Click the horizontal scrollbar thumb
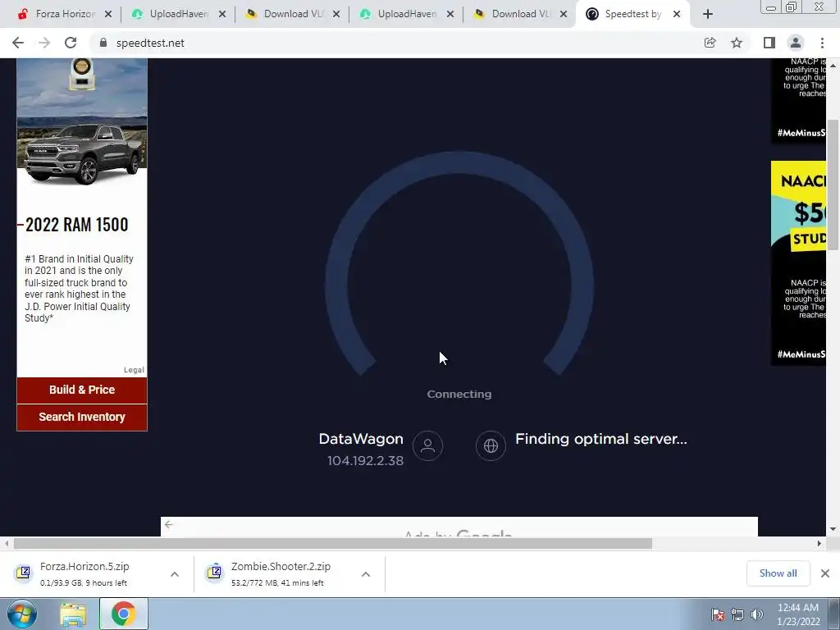The height and width of the screenshot is (630, 840). click(x=333, y=544)
